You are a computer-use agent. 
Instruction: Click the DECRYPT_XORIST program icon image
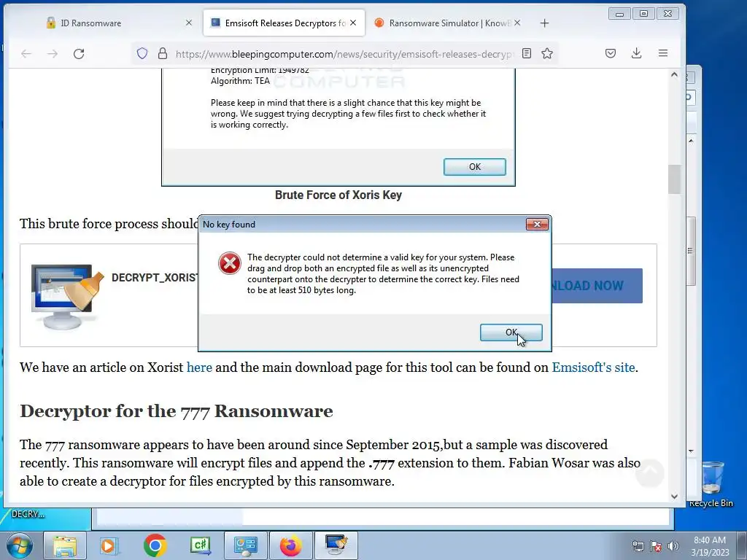(66, 296)
